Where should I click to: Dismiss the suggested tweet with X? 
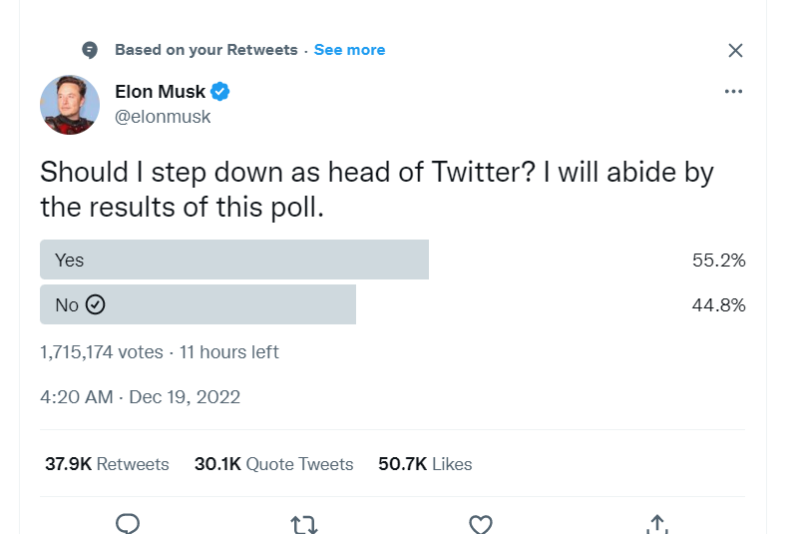click(x=735, y=50)
